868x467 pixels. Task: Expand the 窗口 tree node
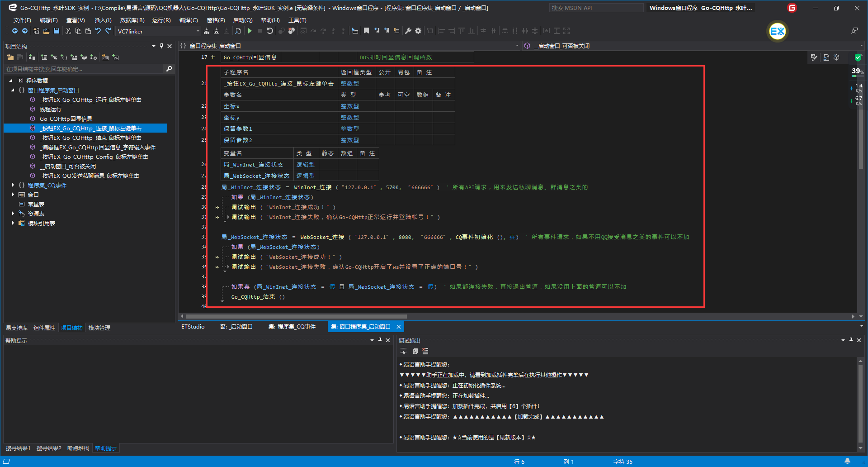point(13,195)
